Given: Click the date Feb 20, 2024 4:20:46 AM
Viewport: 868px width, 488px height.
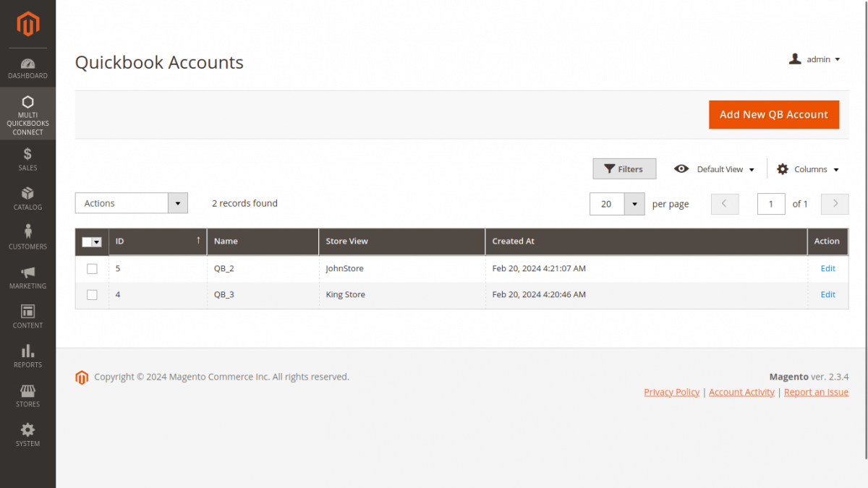Looking at the screenshot, I should [x=539, y=294].
